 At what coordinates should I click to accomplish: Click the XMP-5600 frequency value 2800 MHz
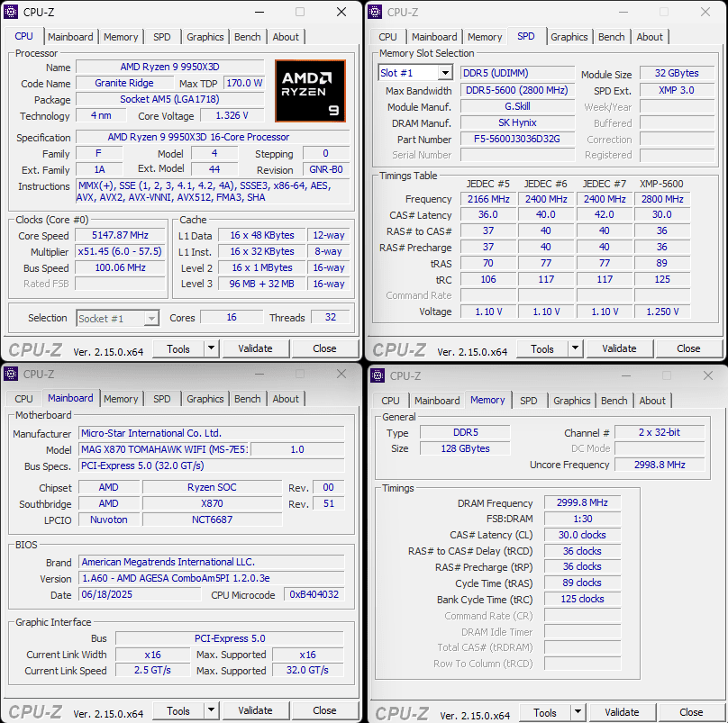(662, 199)
